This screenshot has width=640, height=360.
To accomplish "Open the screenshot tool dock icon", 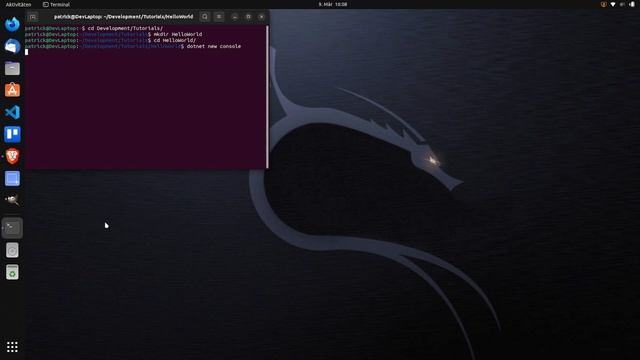I will pos(12,178).
